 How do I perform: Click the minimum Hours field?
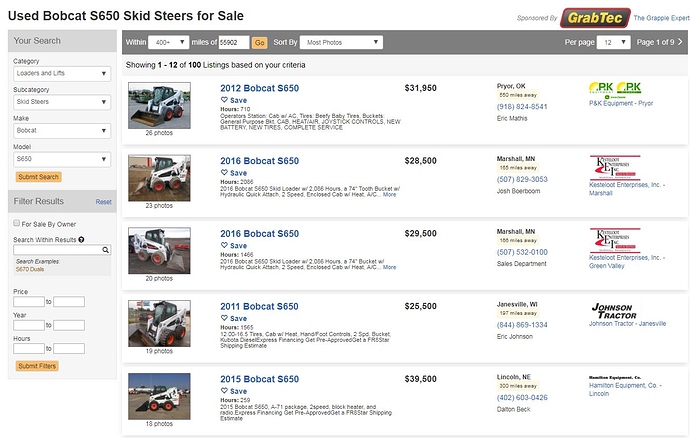(29, 349)
